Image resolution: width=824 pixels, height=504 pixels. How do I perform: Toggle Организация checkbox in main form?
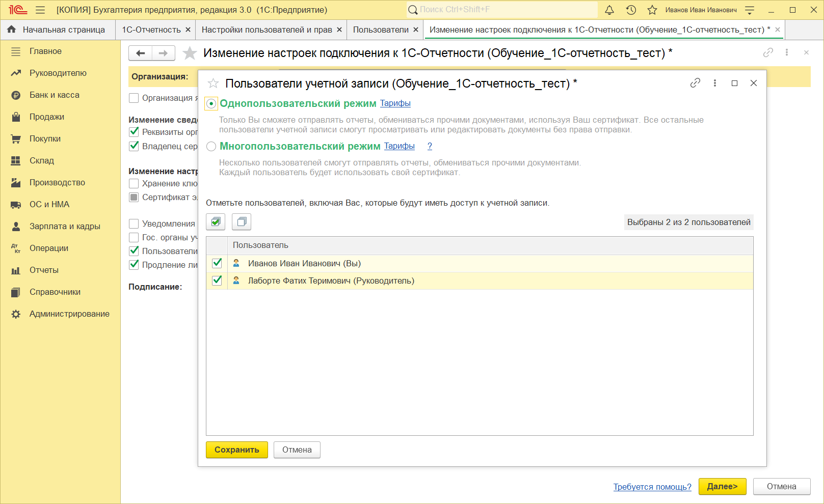[x=134, y=98]
